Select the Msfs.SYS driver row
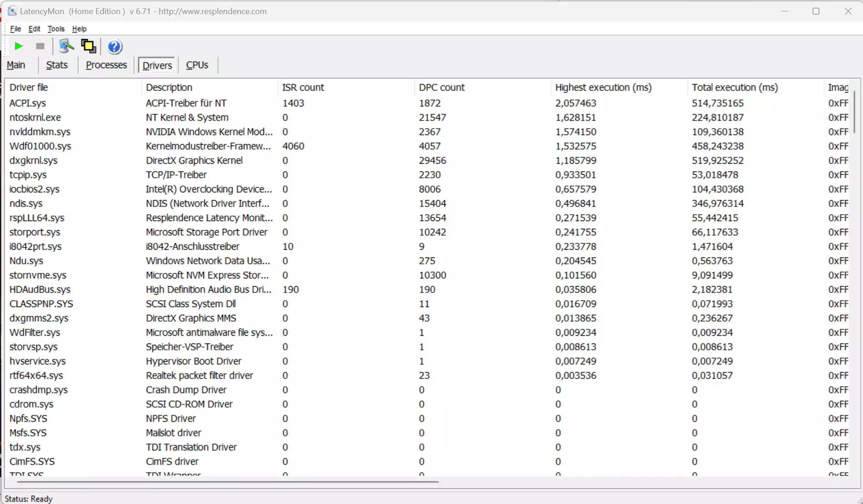Screen dimensions: 863x504 click(428, 433)
